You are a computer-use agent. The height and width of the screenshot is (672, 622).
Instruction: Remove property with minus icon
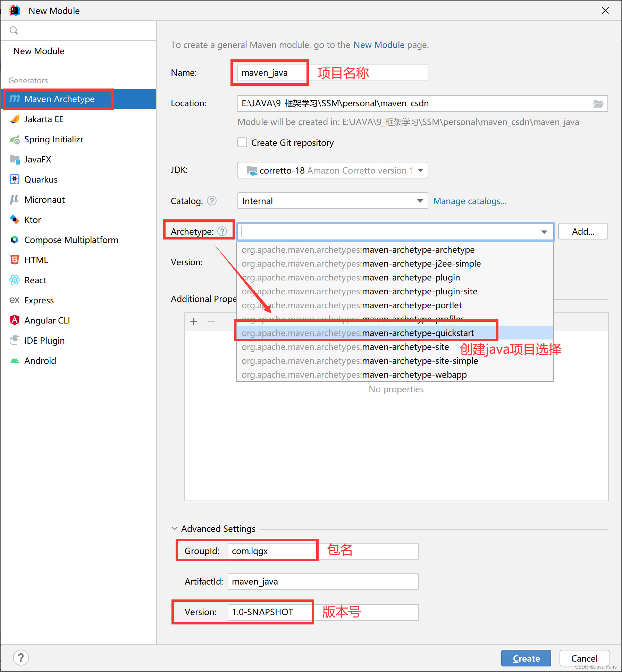212,321
